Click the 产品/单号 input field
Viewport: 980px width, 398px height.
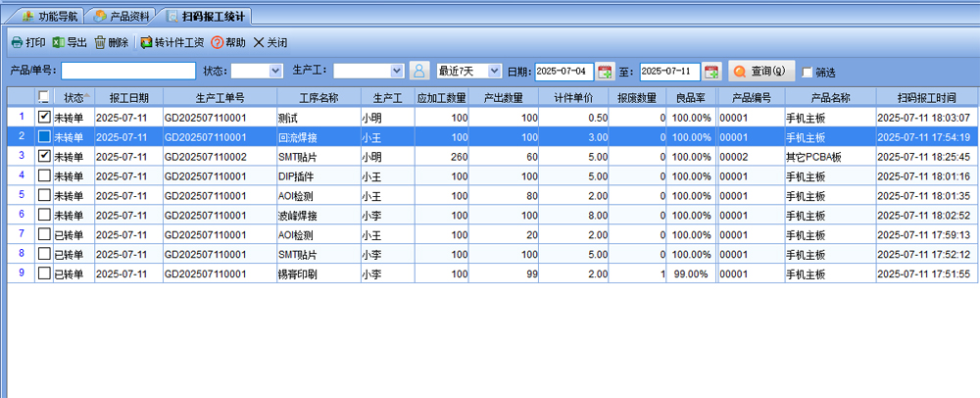click(x=128, y=71)
